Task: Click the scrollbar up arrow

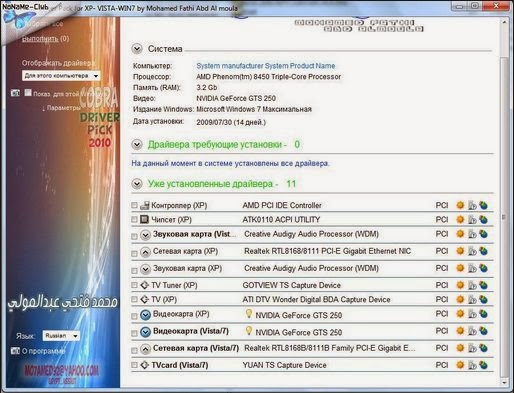Action: [504, 22]
